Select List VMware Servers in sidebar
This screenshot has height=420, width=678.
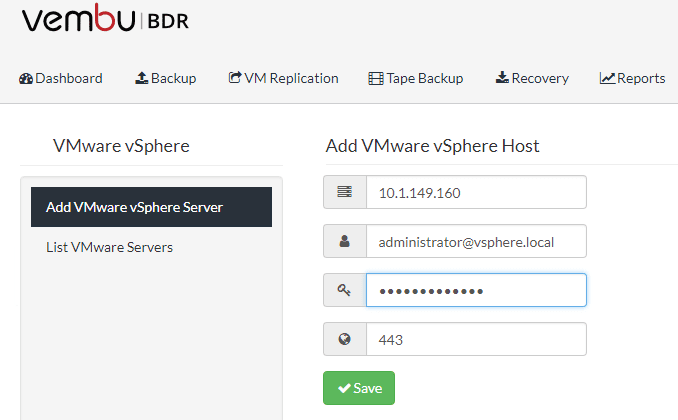(109, 247)
